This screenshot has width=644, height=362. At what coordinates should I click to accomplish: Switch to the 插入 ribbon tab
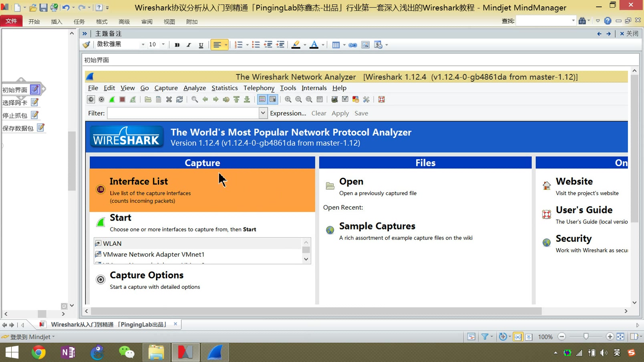[x=56, y=22]
